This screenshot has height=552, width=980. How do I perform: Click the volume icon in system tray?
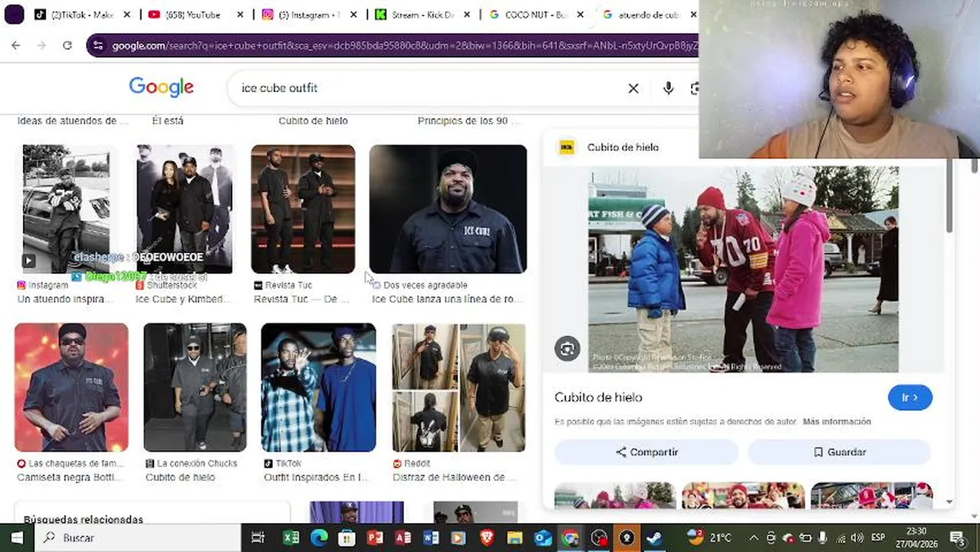857,538
